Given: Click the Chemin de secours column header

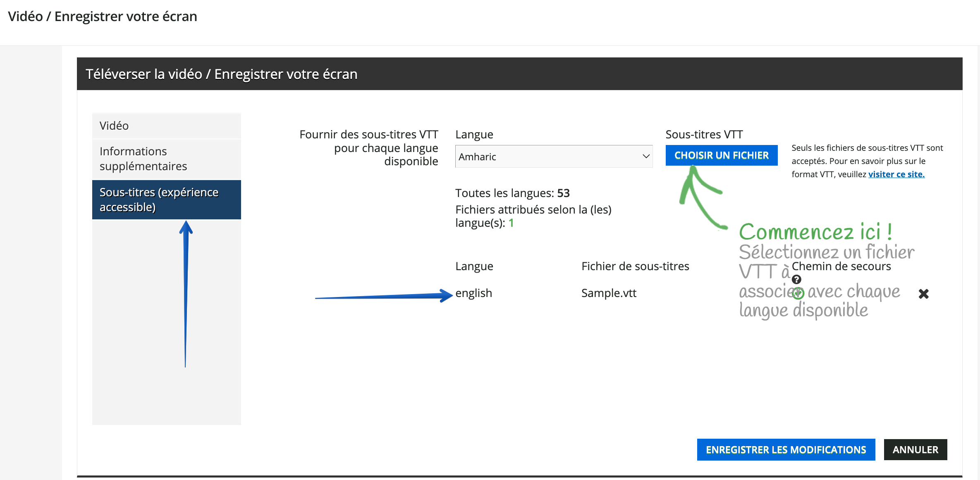Looking at the screenshot, I should pyautogui.click(x=841, y=266).
